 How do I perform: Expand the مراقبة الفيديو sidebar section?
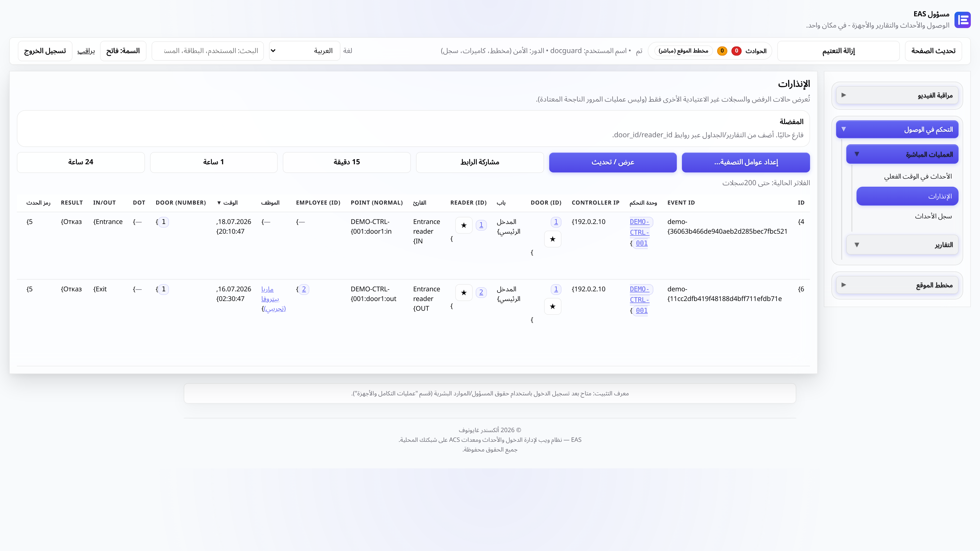pyautogui.click(x=897, y=95)
